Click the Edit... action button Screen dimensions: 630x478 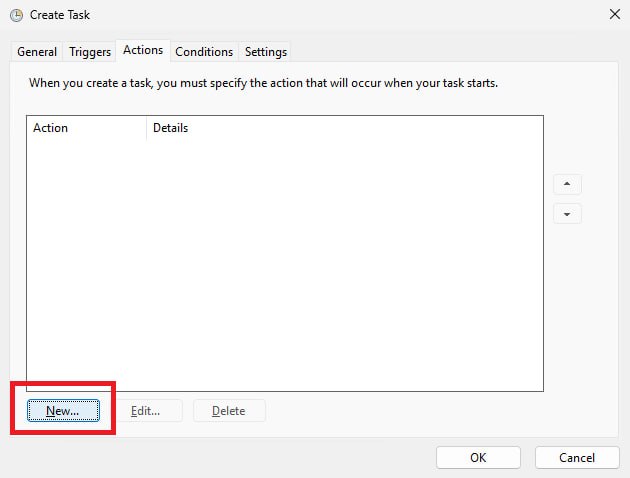[145, 411]
